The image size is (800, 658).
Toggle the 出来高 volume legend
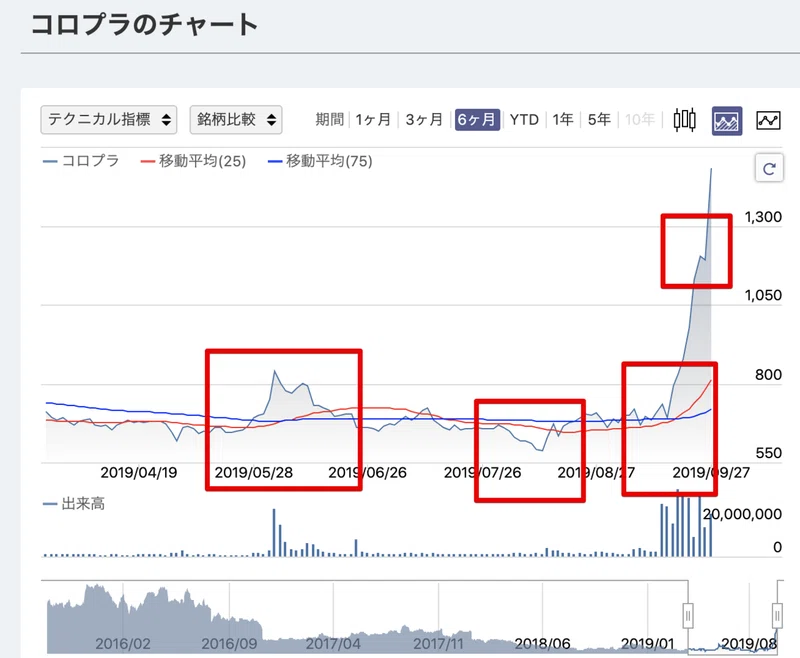point(74,504)
